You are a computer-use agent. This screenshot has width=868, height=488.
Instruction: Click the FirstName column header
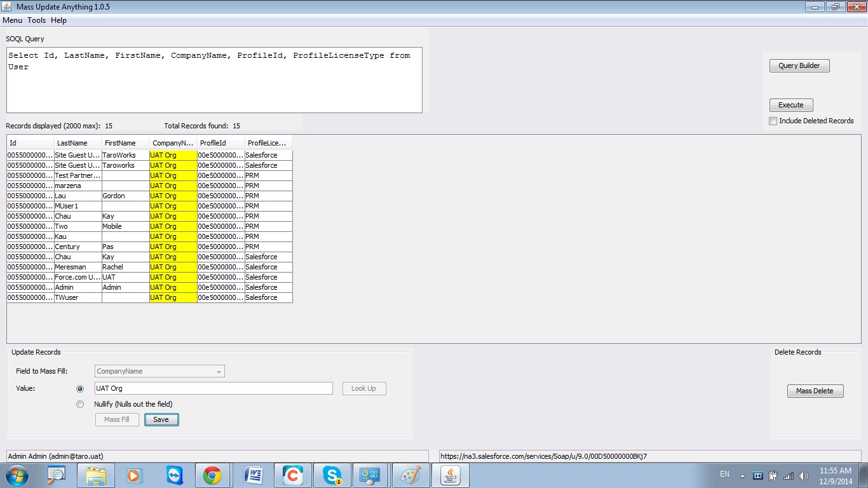click(126, 143)
